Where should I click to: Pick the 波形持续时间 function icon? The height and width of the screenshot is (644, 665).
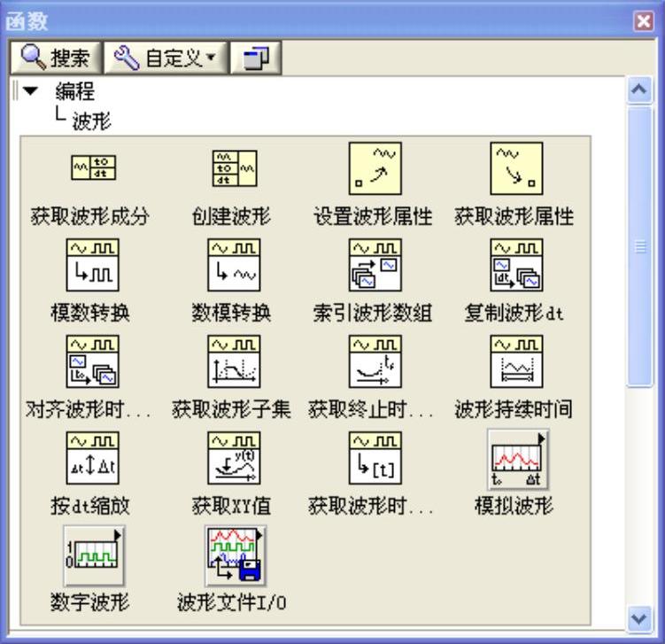click(516, 361)
